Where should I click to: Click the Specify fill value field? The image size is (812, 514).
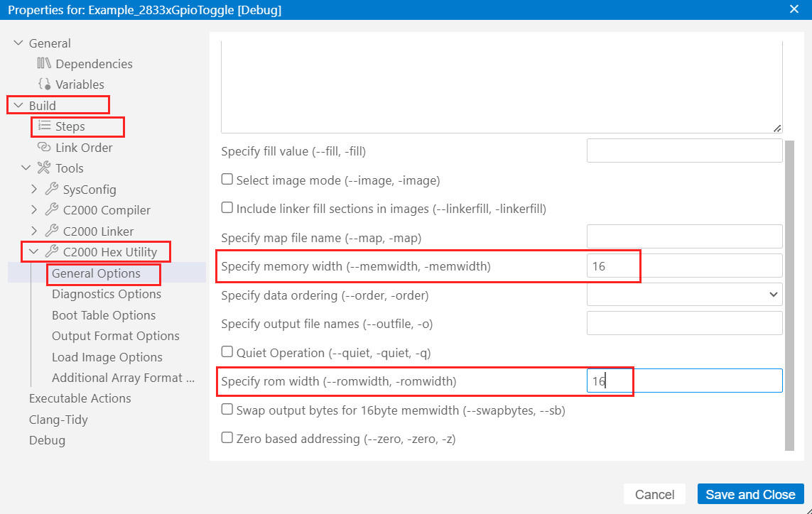coord(684,151)
